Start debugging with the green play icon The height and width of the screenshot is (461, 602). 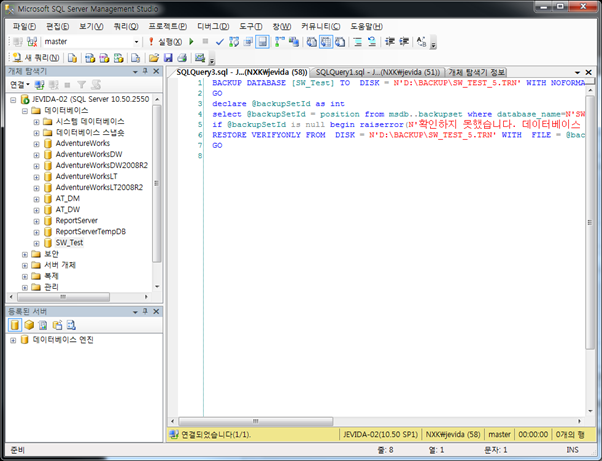pyautogui.click(x=191, y=41)
